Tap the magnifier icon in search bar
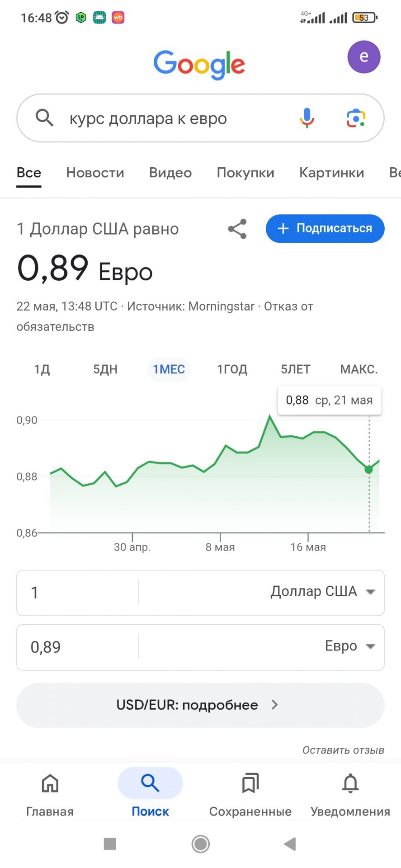 pyautogui.click(x=45, y=118)
